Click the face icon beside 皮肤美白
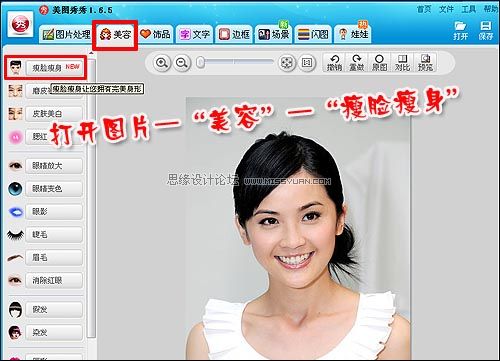Screen dimensions: 500x361 15,114
